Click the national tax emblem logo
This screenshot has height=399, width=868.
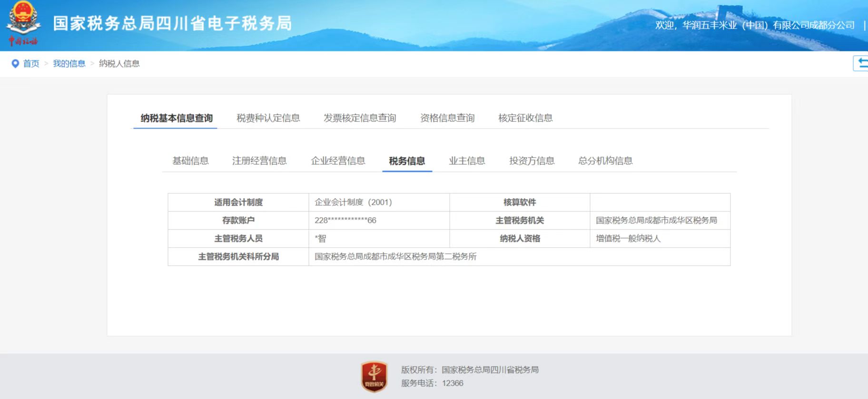(x=23, y=23)
